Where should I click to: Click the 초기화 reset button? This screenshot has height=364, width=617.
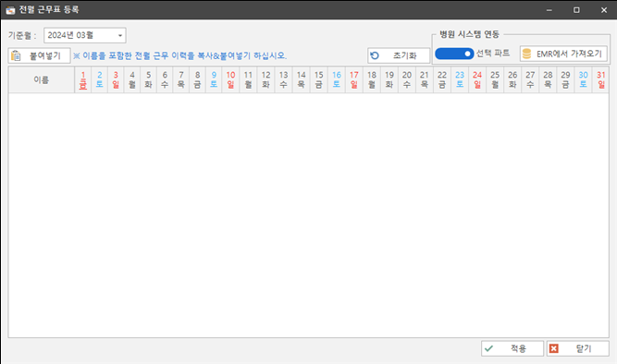[399, 55]
